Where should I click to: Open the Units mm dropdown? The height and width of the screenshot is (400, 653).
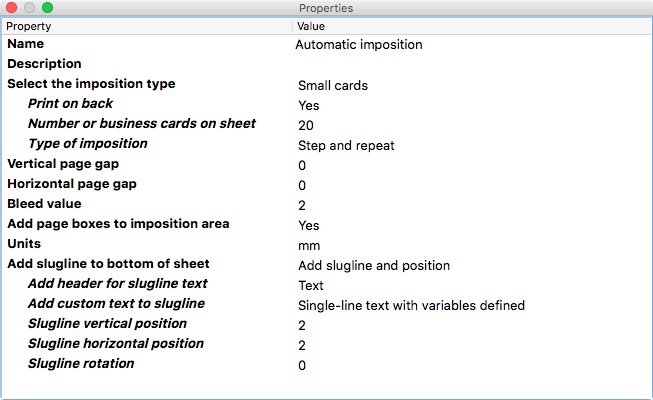coord(309,245)
